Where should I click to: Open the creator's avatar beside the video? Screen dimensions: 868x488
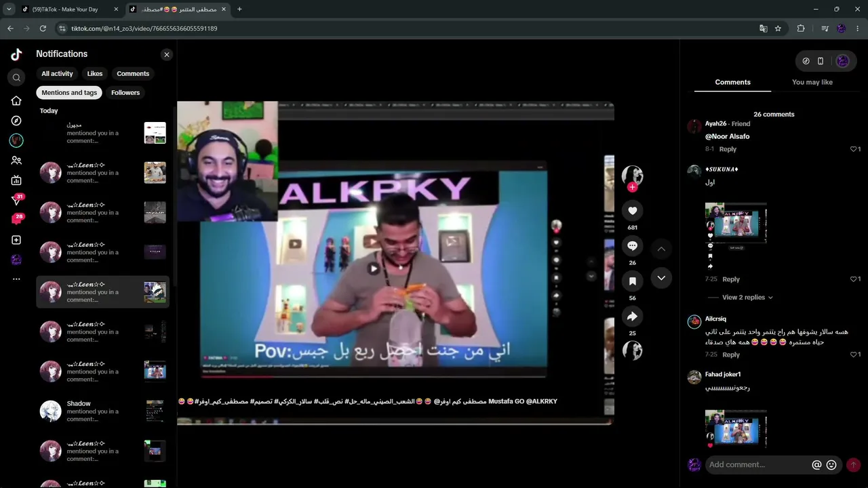click(x=633, y=175)
